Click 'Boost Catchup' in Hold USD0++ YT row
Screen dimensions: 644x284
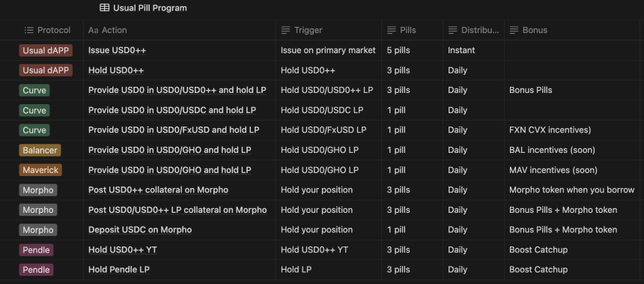pyautogui.click(x=538, y=250)
